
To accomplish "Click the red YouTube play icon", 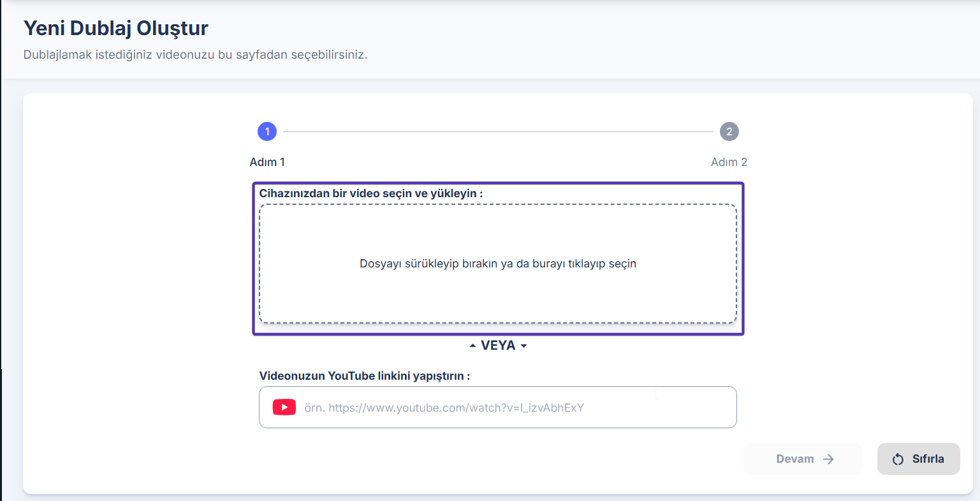I will [x=284, y=407].
